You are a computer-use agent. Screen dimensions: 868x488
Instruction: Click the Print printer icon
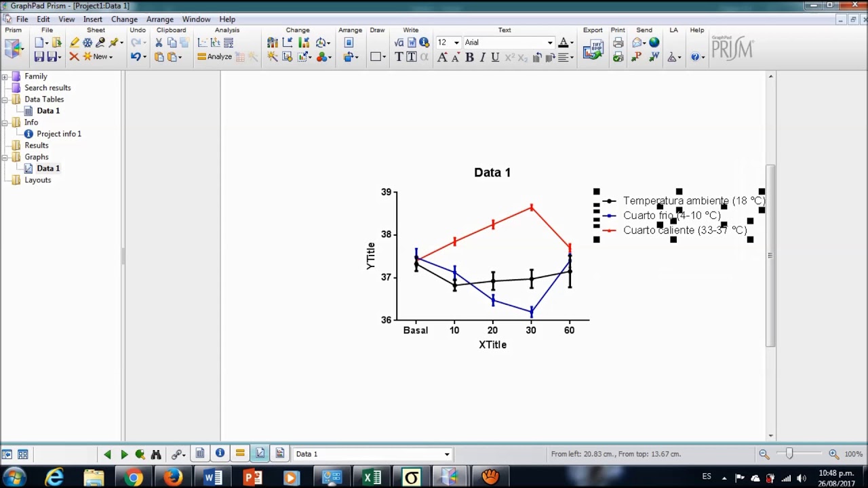618,43
